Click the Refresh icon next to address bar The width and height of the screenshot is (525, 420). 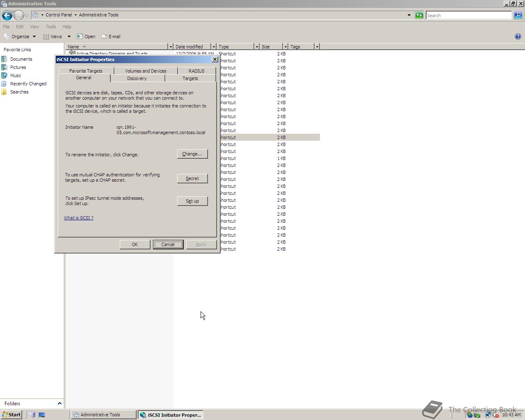(419, 15)
